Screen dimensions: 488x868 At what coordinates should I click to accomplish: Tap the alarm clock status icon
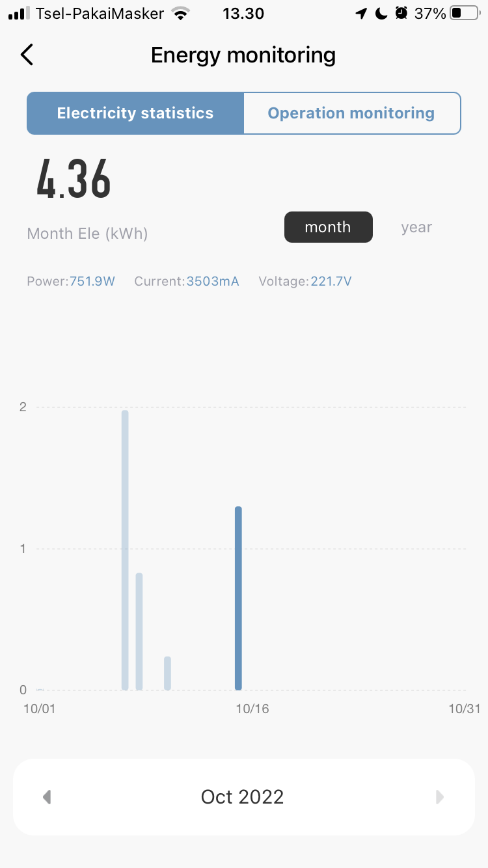click(401, 13)
